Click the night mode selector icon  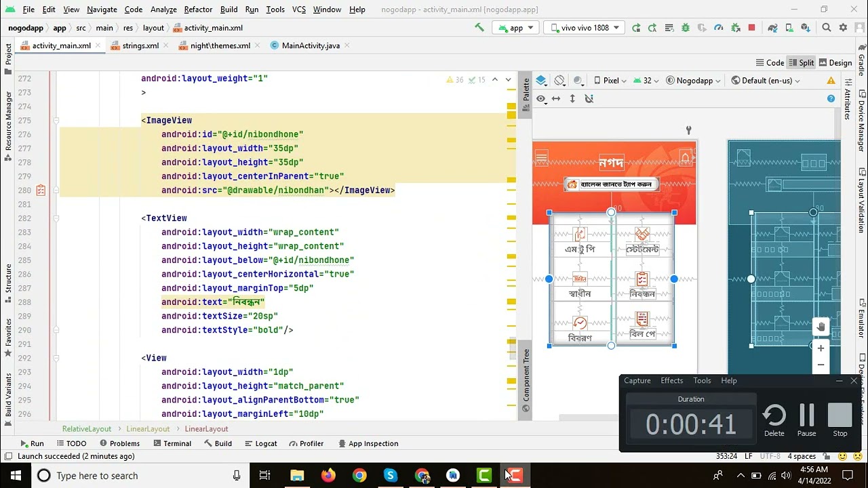click(578, 80)
